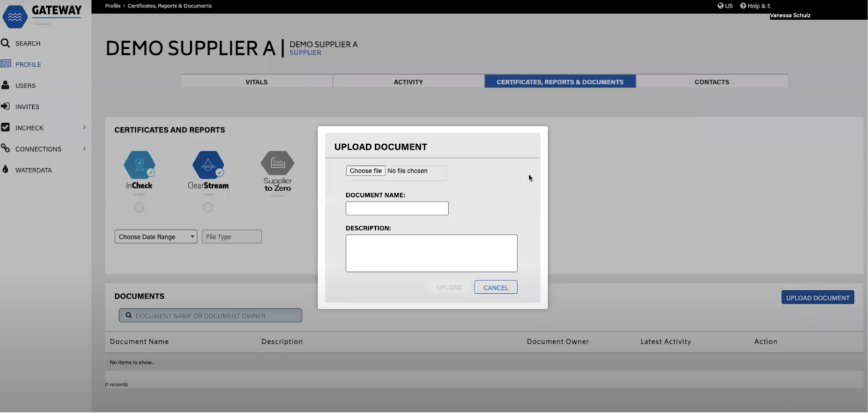868x413 pixels.
Task: Open Invites from the sidebar icon
Action: coord(5,106)
